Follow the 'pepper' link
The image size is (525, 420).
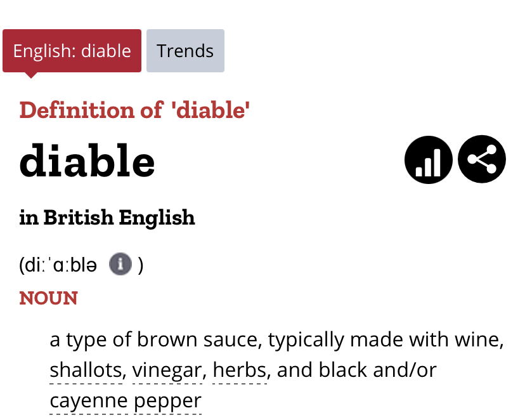pos(167,400)
